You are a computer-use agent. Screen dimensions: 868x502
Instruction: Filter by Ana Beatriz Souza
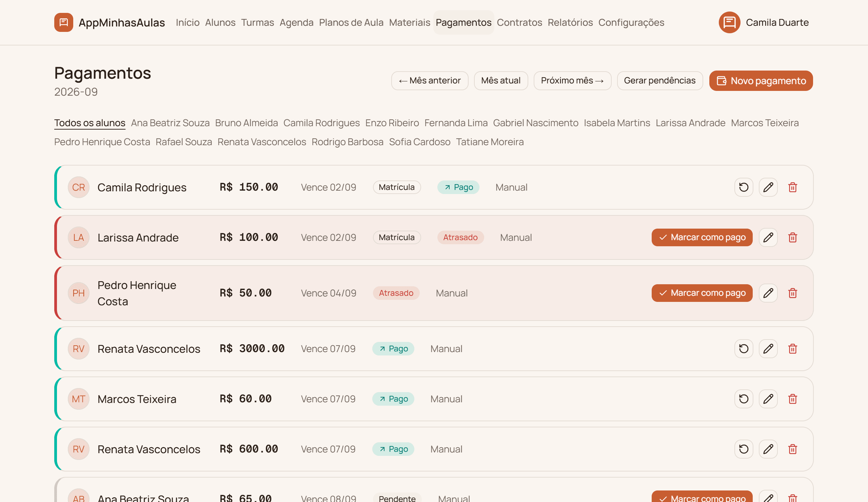click(x=170, y=123)
